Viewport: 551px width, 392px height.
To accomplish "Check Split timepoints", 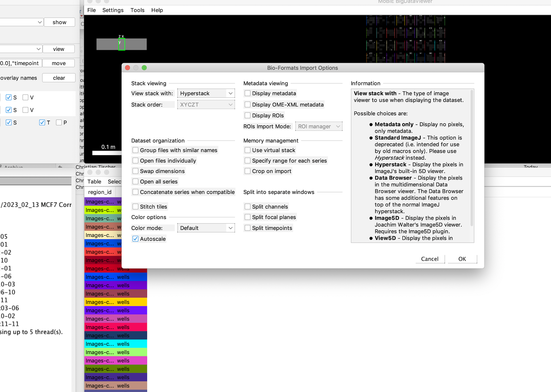I will click(x=247, y=228).
